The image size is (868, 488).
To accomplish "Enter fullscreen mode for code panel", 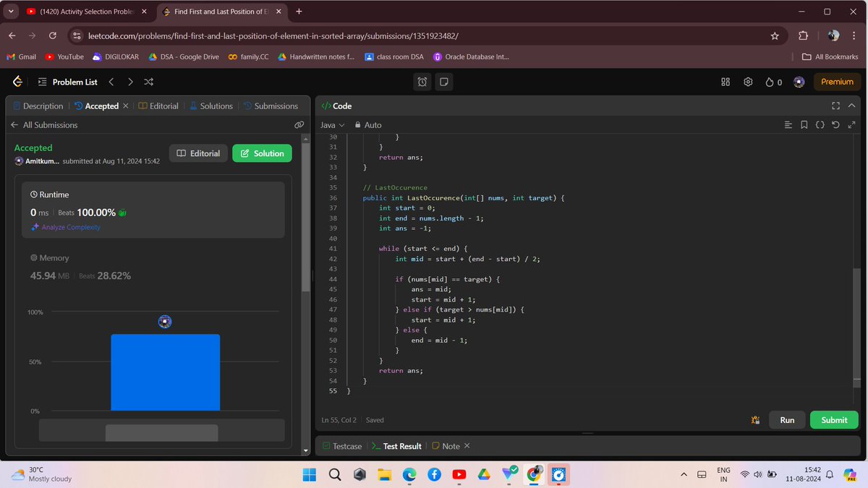I will coord(835,106).
